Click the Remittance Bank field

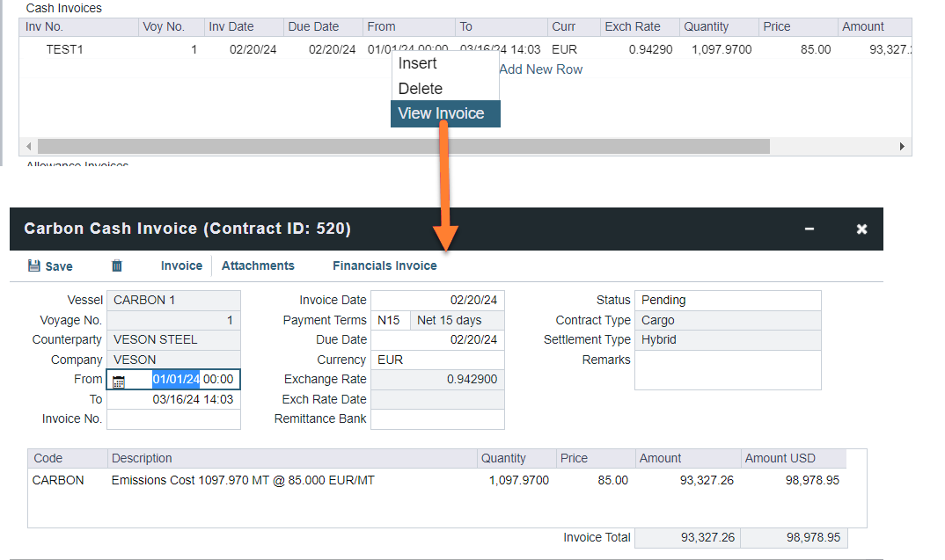pos(437,419)
